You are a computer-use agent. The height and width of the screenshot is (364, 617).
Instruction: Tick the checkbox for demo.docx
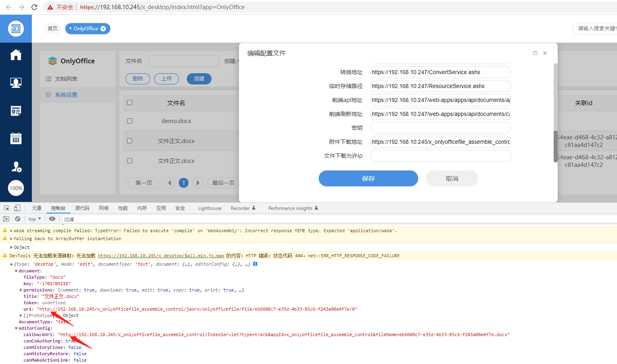pos(129,121)
